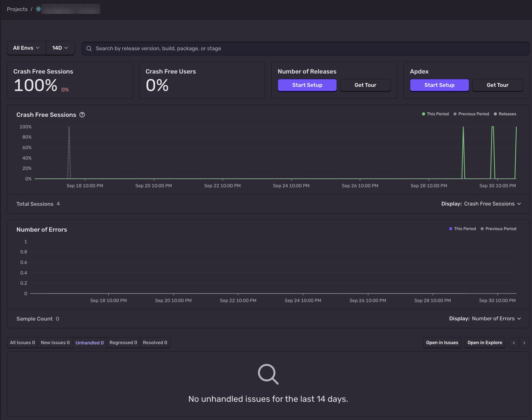
Task: Click the React project icon in breadcrumb
Action: [39, 9]
